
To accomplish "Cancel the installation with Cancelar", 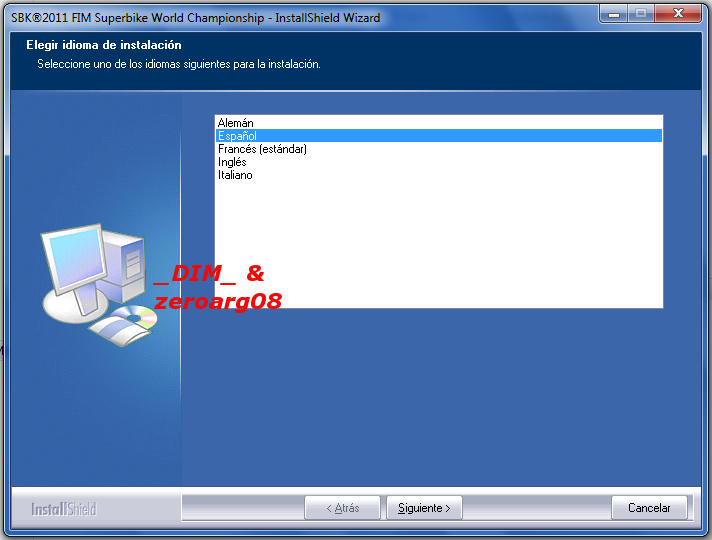I will (x=649, y=508).
